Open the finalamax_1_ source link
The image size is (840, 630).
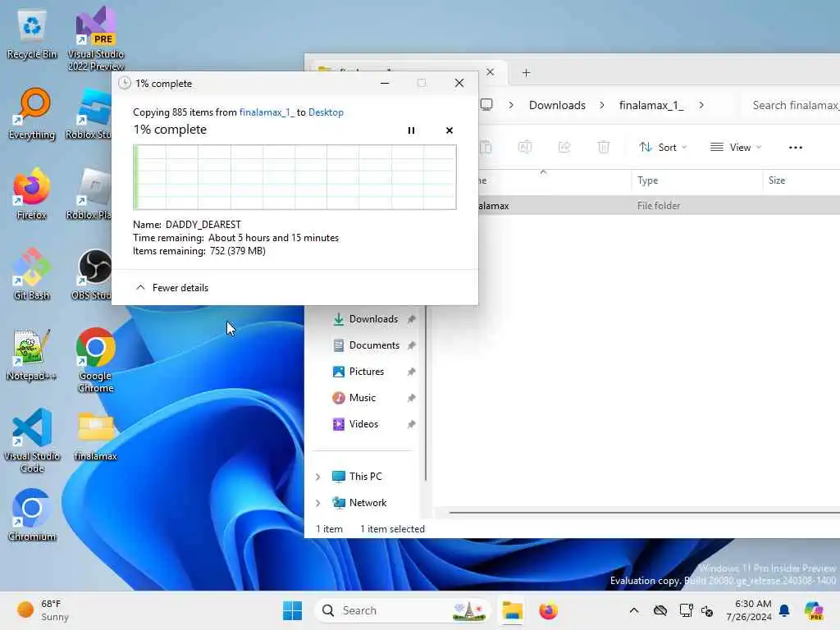(x=267, y=112)
